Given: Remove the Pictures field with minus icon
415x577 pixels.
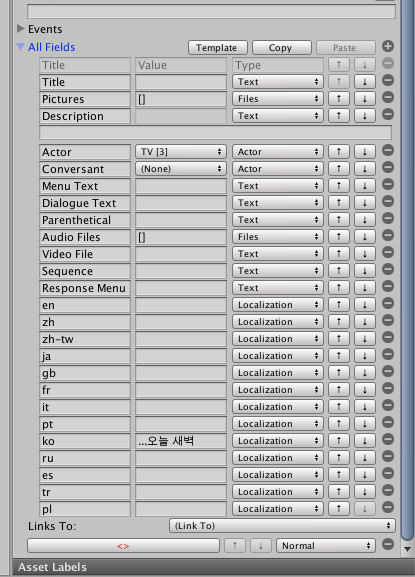Looking at the screenshot, I should pos(388,98).
